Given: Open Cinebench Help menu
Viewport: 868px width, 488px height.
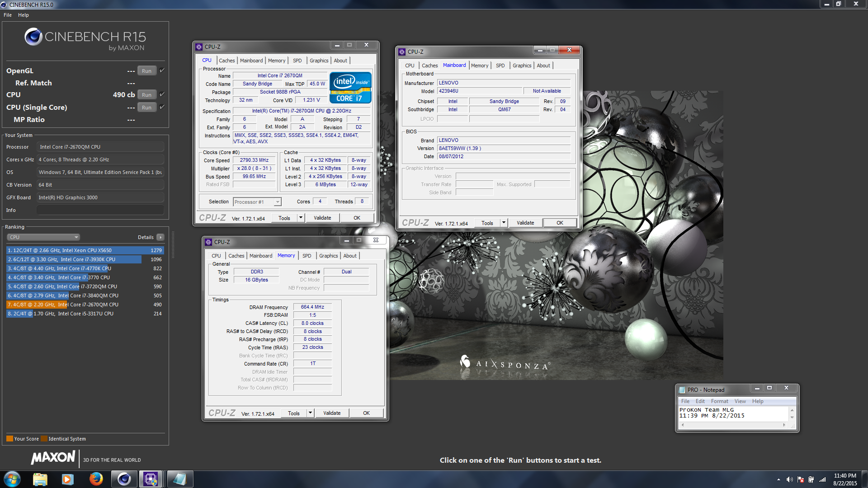Looking at the screenshot, I should (x=24, y=15).
